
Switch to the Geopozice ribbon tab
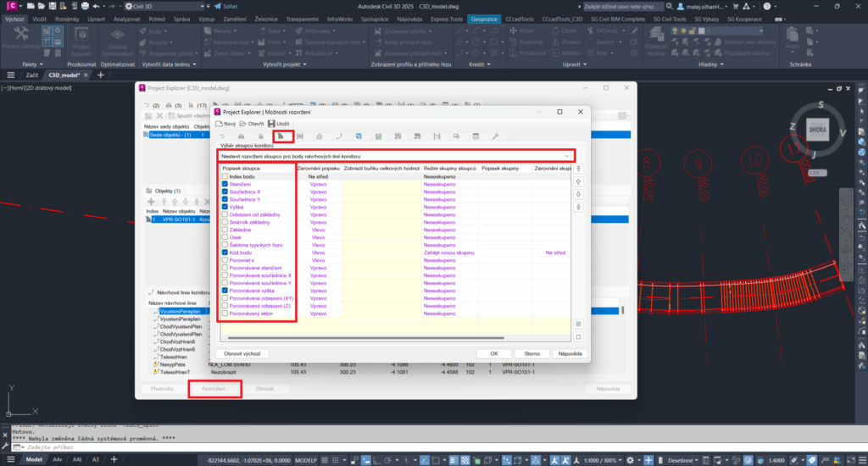coord(484,18)
